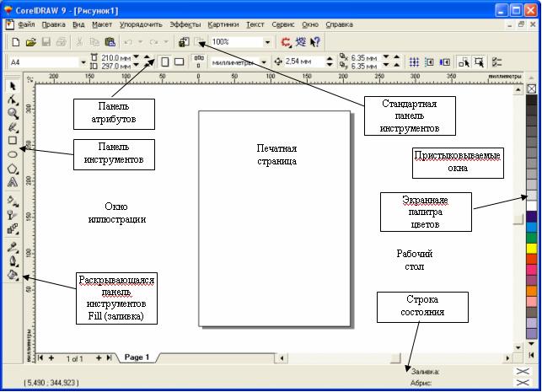Click the New document icon

pos(14,41)
